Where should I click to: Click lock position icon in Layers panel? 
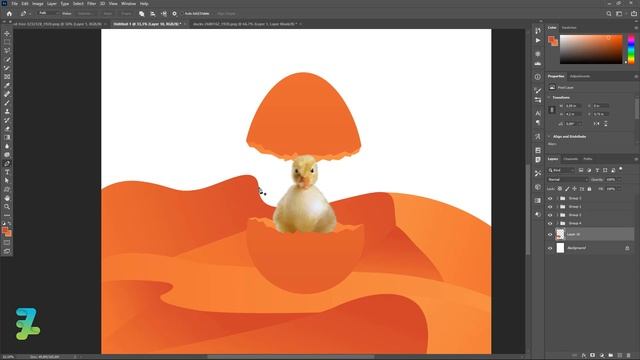(x=574, y=189)
